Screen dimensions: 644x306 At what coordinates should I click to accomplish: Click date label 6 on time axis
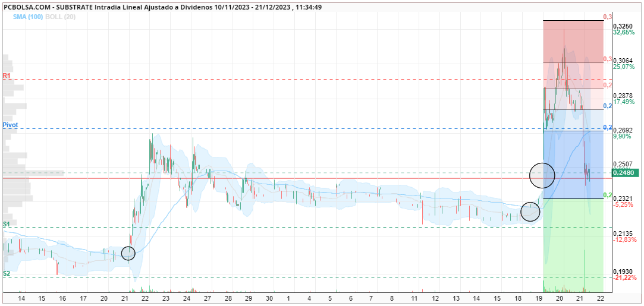point(350,298)
